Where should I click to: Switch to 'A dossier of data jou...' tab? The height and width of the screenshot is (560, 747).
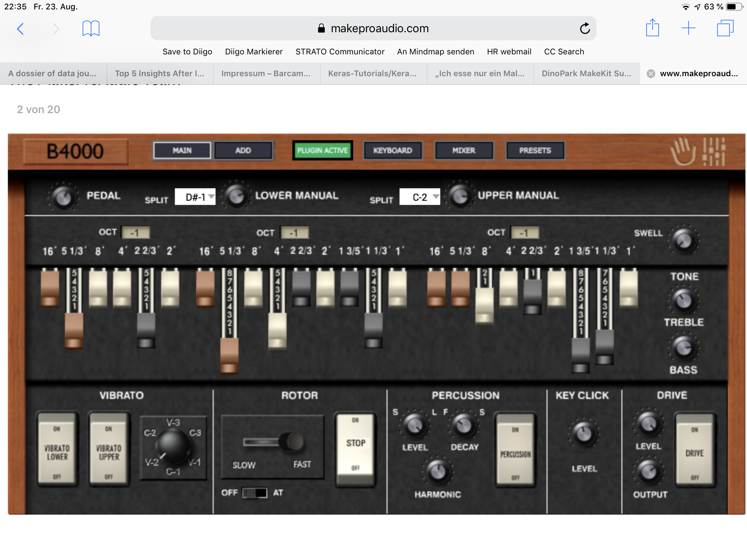click(x=53, y=74)
